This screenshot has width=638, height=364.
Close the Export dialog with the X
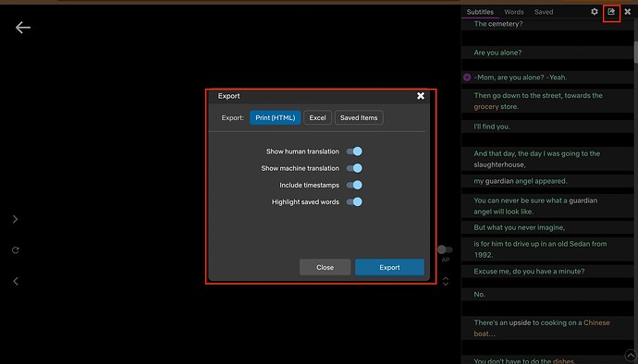421,95
